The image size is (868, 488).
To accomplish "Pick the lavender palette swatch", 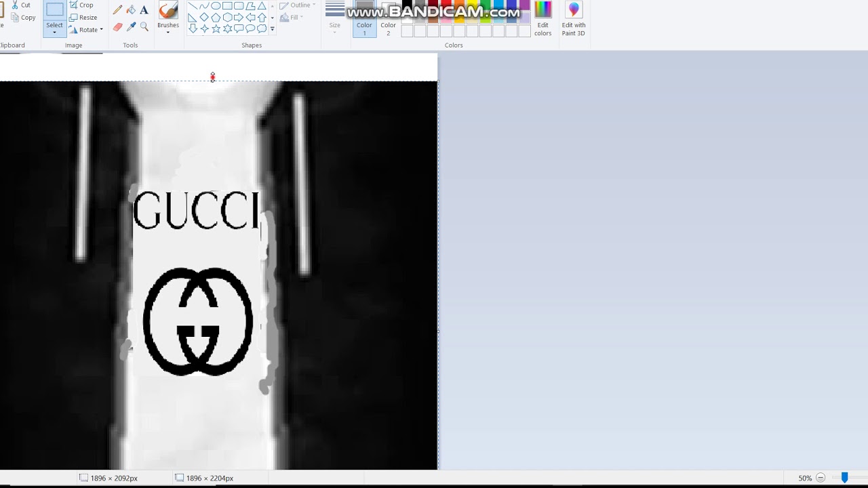I will tap(524, 19).
